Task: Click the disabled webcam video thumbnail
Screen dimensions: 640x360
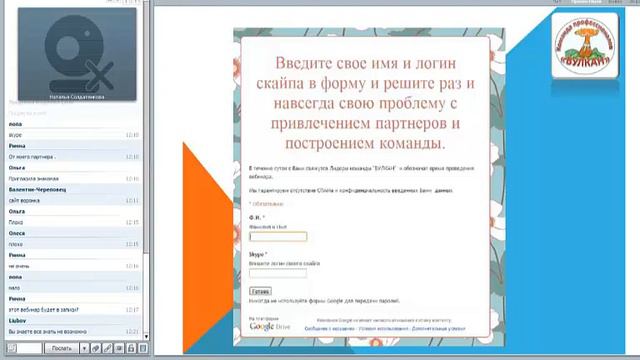Action: (77, 54)
